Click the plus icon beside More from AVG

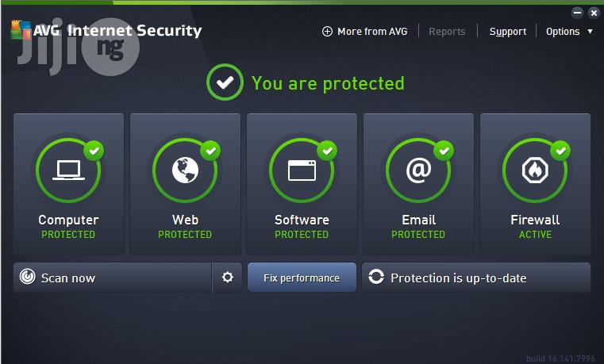click(327, 31)
